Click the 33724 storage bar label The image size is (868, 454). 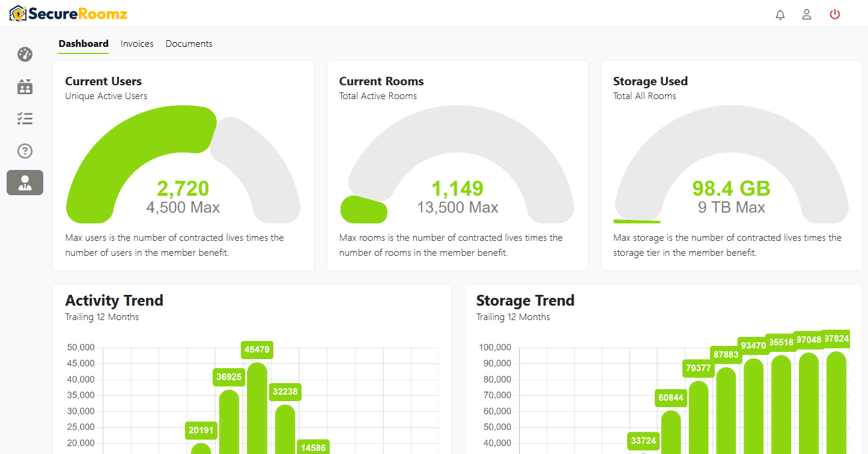tap(643, 441)
